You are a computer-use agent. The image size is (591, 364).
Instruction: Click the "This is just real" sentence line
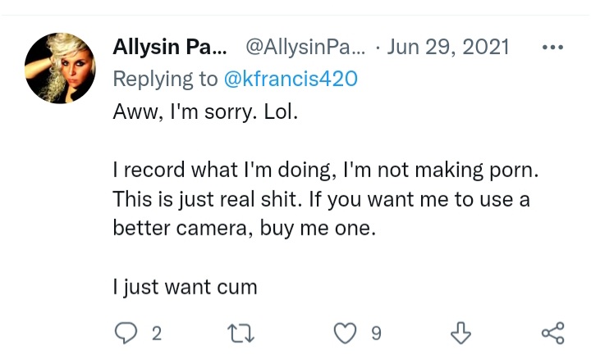[322, 199]
